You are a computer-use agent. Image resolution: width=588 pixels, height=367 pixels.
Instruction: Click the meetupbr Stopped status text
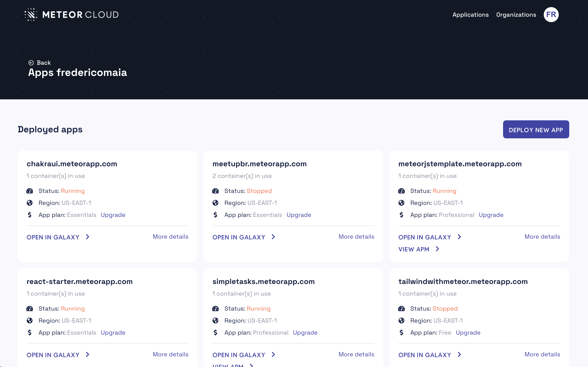click(259, 191)
